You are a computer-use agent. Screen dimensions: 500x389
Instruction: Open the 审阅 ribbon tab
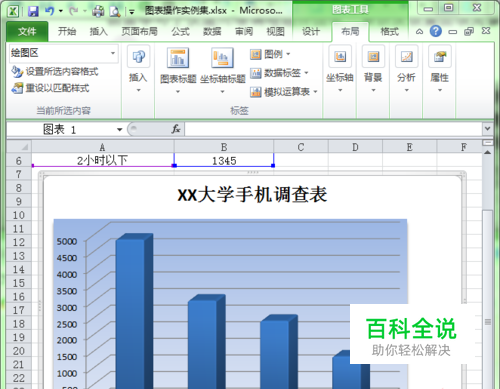[x=244, y=31]
